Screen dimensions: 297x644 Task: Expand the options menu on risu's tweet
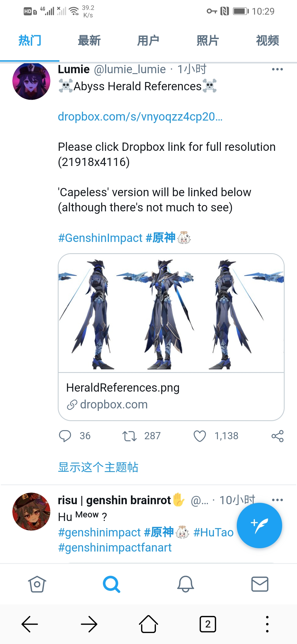(x=277, y=500)
